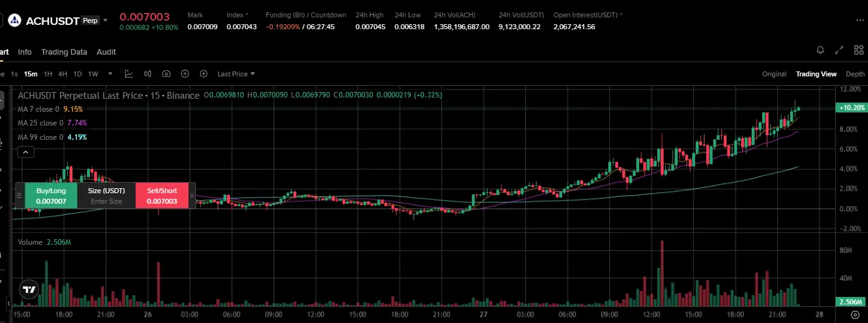Click the MA 7 close indicator legend

point(50,109)
